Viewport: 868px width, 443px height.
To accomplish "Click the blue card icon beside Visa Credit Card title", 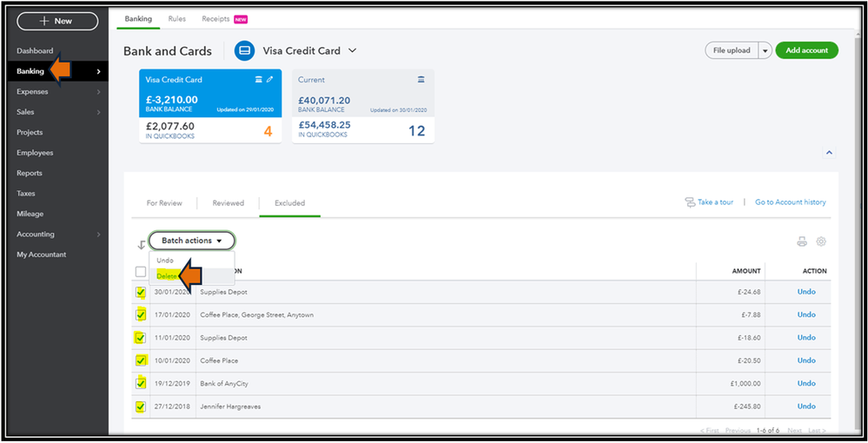I will (x=244, y=50).
